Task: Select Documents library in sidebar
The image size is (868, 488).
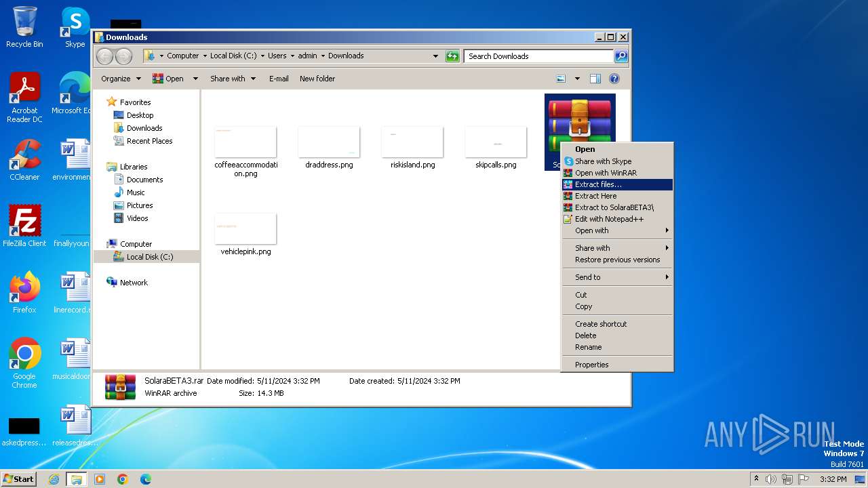Action: pos(144,180)
